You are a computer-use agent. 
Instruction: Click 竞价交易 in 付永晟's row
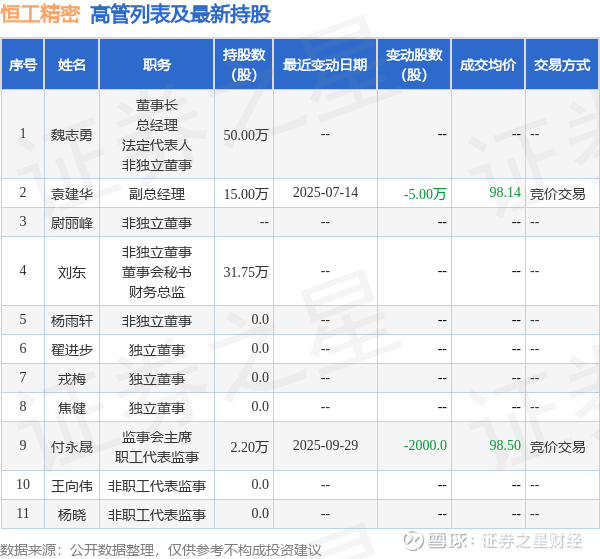pyautogui.click(x=558, y=447)
